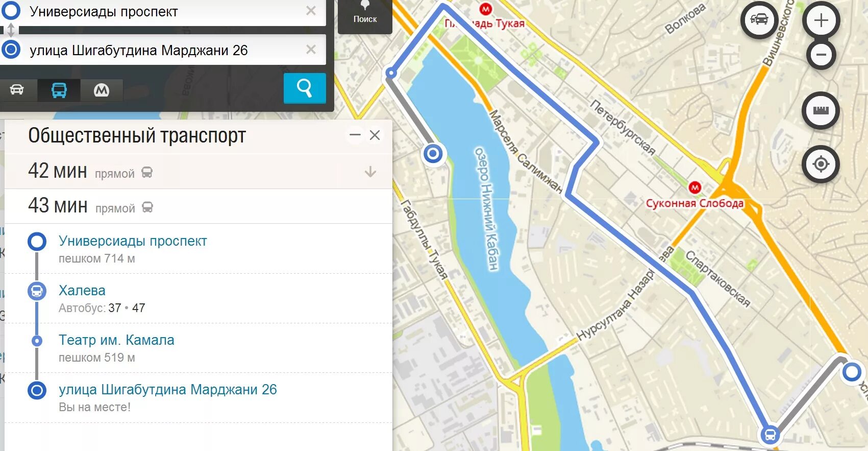This screenshot has width=868, height=451.
Task: Click the пешком 714 м walking distance text
Action: pos(97,258)
